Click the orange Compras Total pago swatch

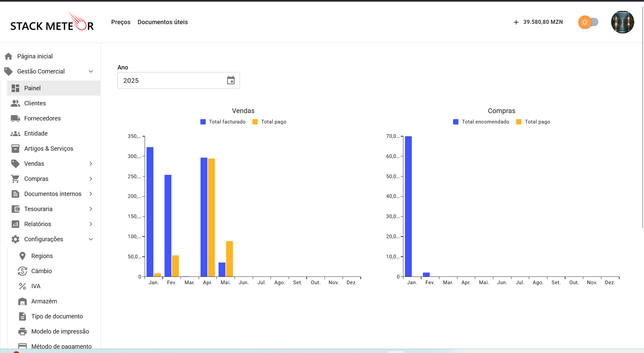click(519, 122)
